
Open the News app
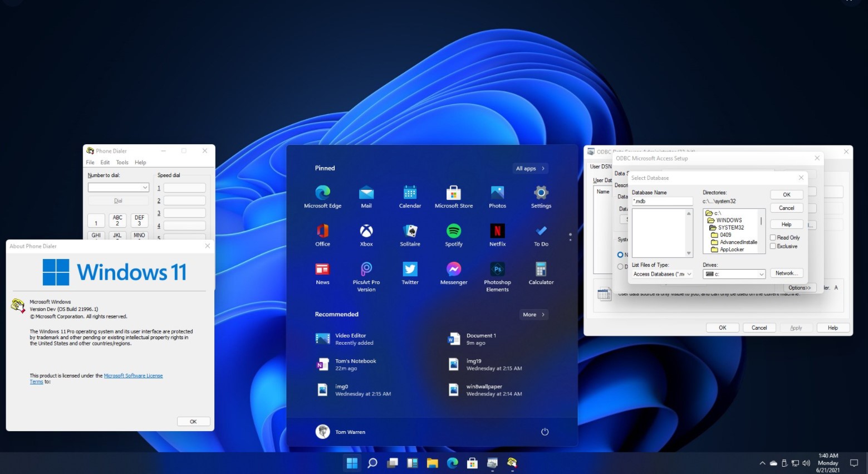[322, 273]
